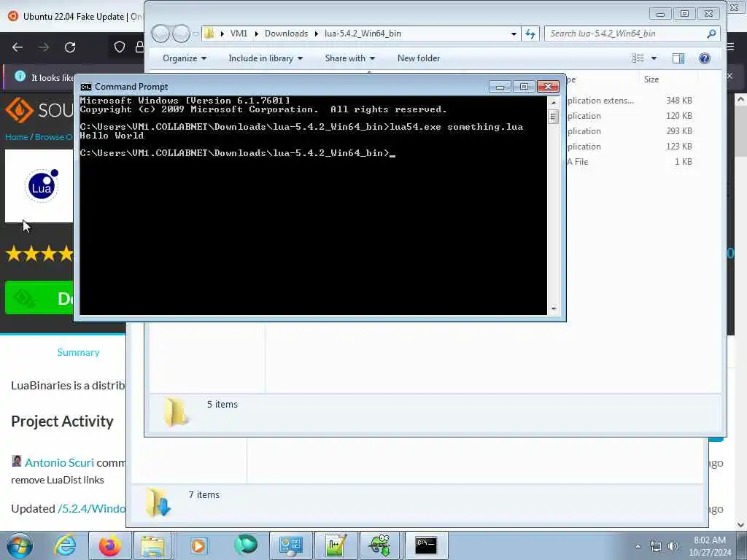747x560 pixels.
Task: Open Firefox from the taskbar
Action: tap(110, 545)
